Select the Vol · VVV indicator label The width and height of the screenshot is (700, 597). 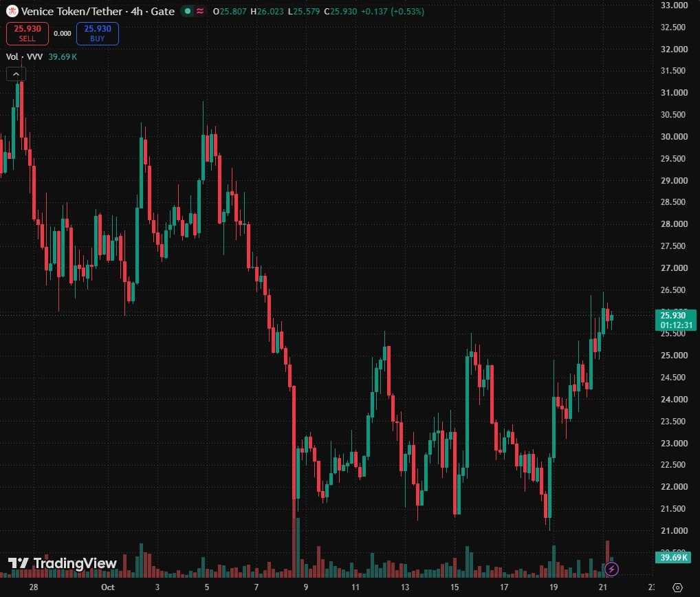pos(24,56)
